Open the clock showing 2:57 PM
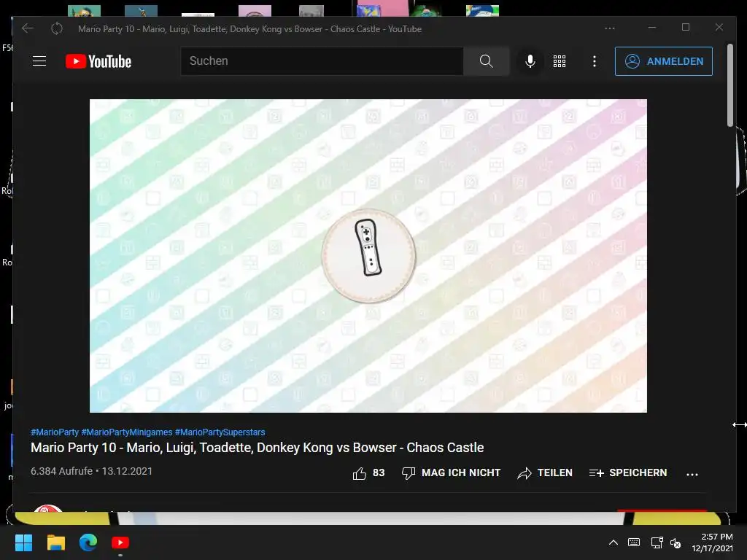The width and height of the screenshot is (747, 560). coord(712,542)
